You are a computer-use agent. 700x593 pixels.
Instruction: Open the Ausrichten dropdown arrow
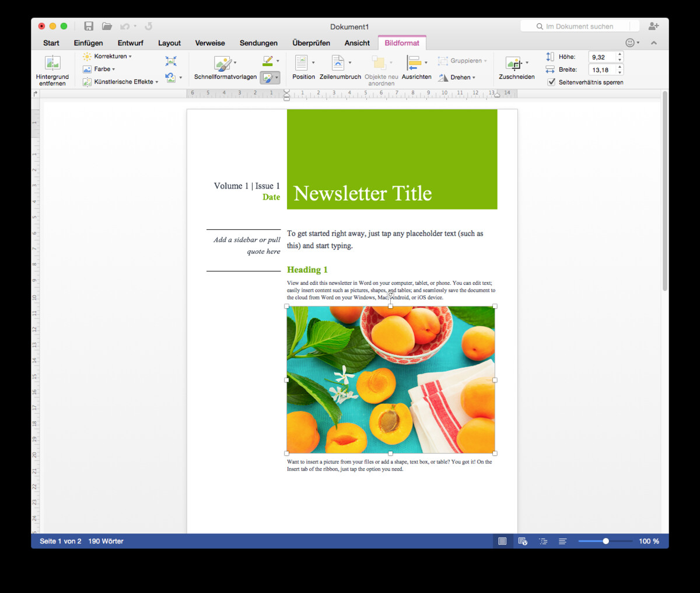click(426, 62)
